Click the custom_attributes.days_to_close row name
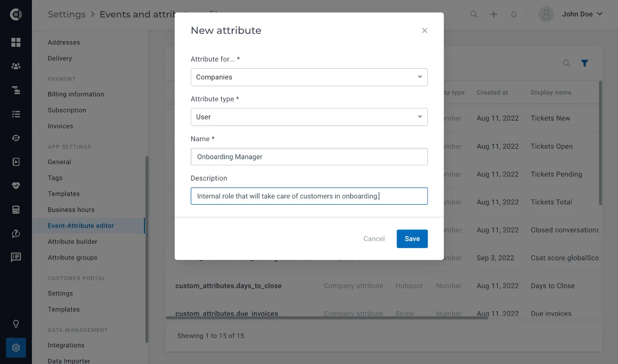This screenshot has width=618, height=364. coord(228,286)
